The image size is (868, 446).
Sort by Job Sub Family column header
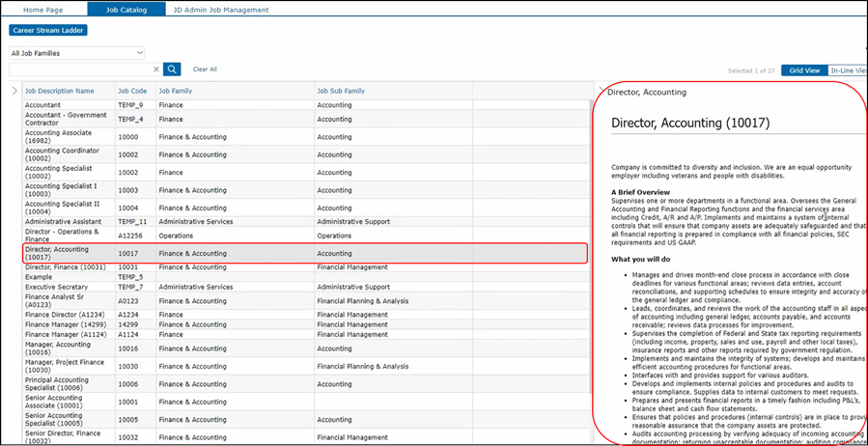pyautogui.click(x=341, y=91)
